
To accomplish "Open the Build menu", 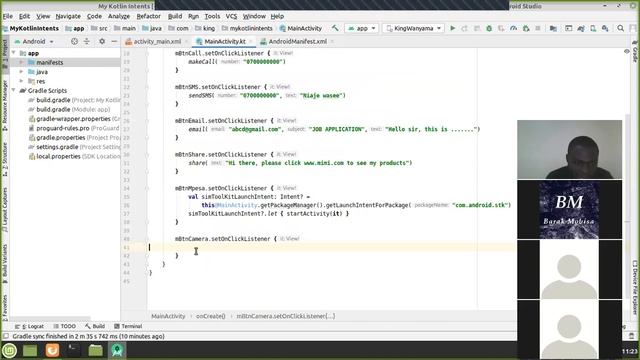I will pos(175,16).
